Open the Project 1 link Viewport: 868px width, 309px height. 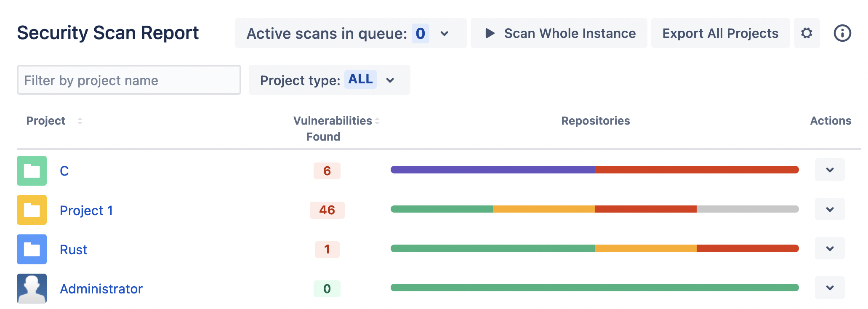[x=86, y=210]
